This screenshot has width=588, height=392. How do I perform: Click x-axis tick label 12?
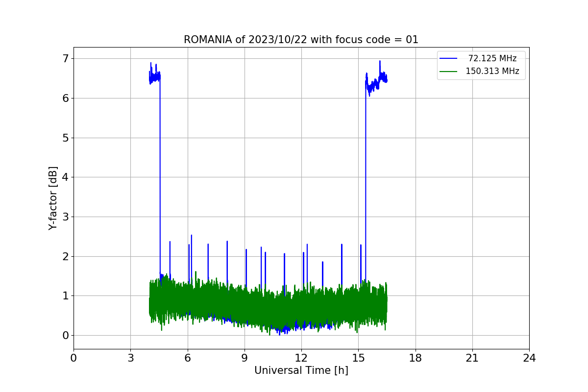301,358
